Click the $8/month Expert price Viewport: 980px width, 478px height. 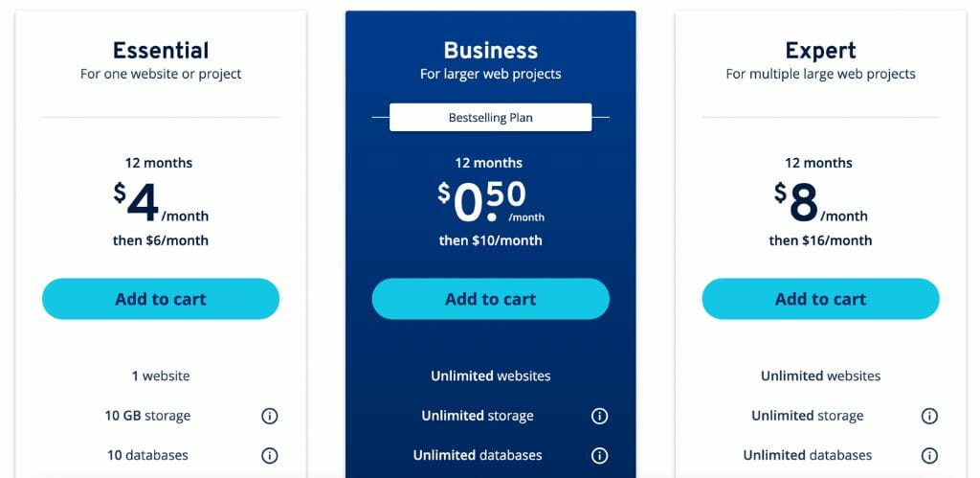pos(820,202)
